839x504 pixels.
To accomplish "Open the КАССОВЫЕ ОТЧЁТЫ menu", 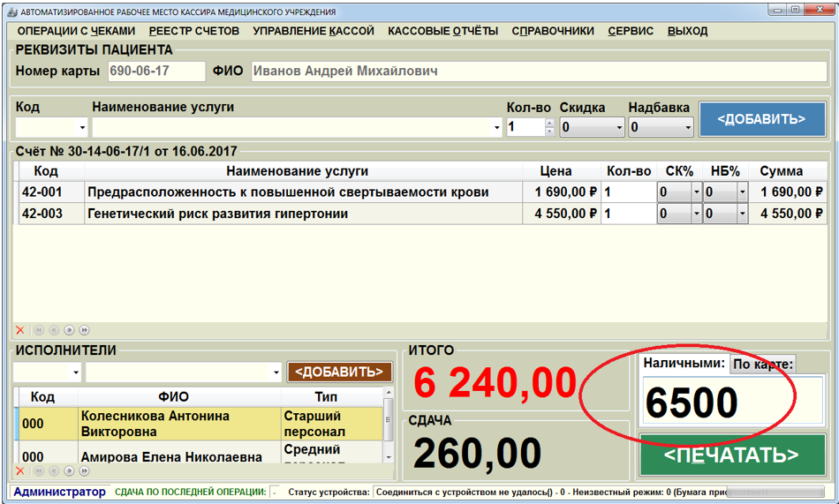I will point(443,31).
